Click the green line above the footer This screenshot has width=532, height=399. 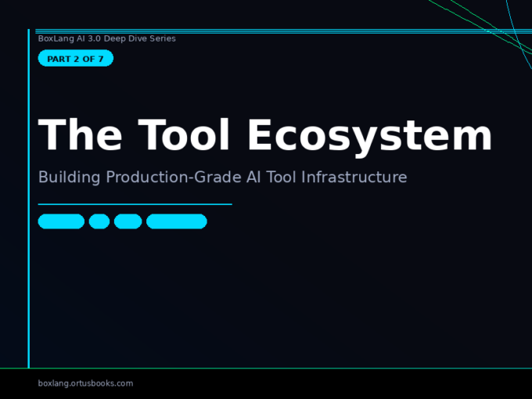point(266,368)
